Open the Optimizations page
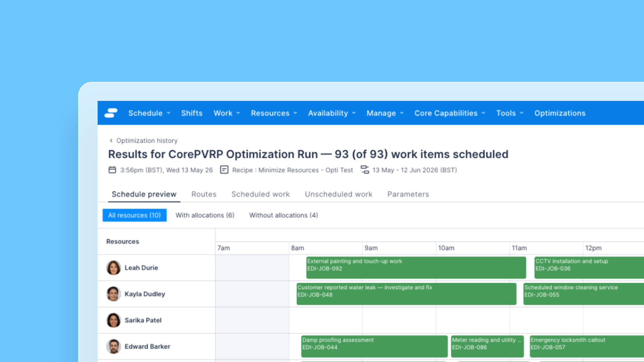Image resolution: width=644 pixels, height=362 pixels. 560,113
